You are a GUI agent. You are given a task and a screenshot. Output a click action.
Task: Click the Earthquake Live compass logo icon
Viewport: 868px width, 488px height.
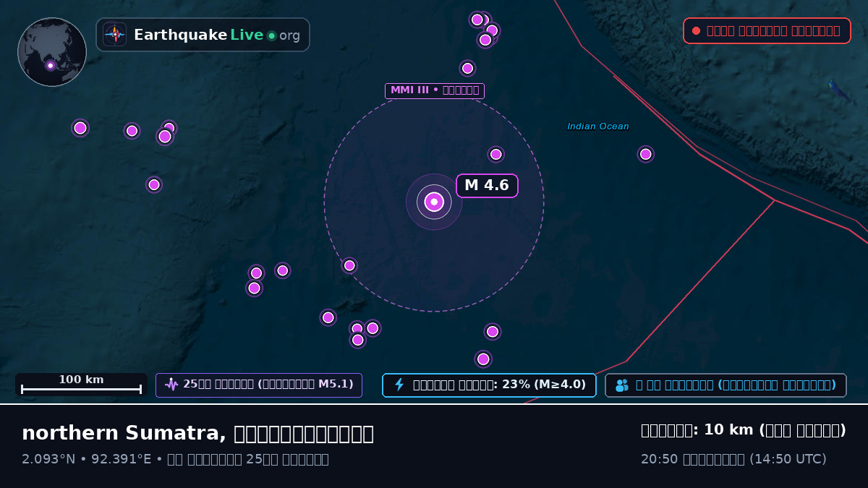click(115, 35)
